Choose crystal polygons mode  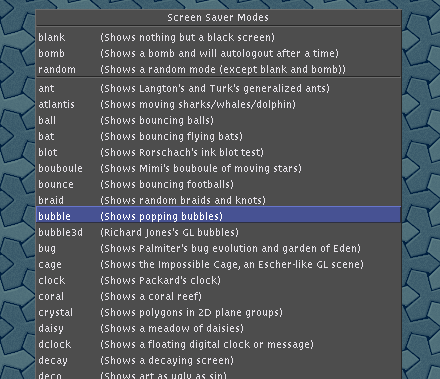218,312
